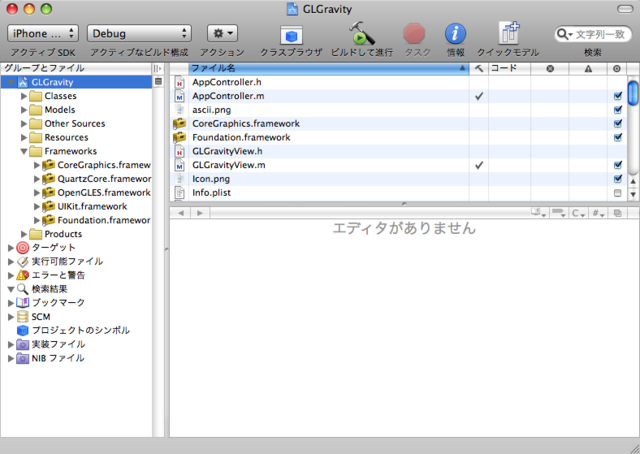
Task: Click the SCM database icon
Action: coord(22,317)
